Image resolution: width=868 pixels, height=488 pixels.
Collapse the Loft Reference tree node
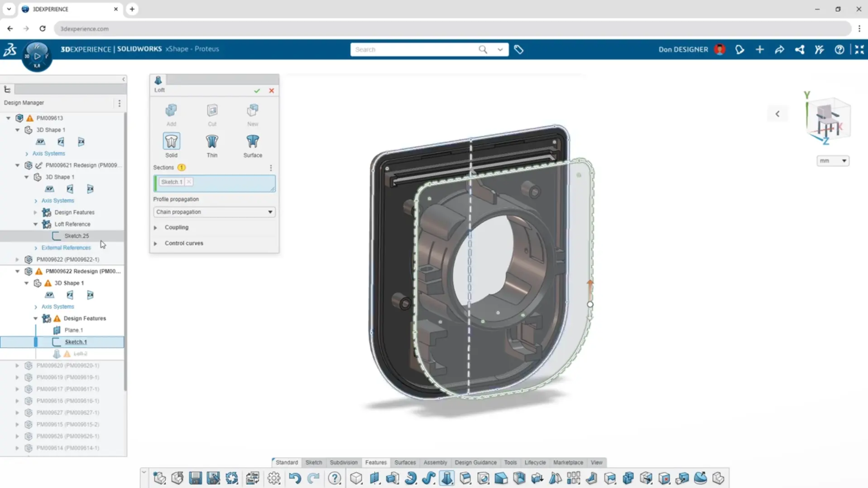click(36, 224)
